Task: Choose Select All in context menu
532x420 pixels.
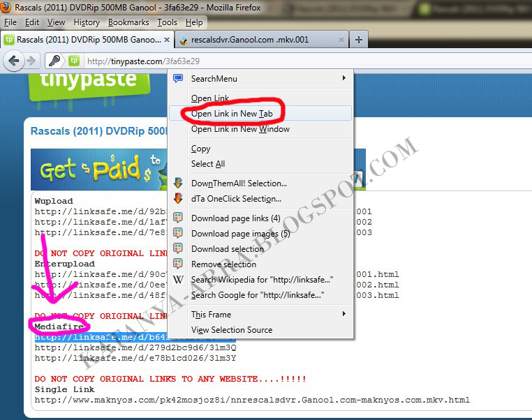Action: pos(260,164)
